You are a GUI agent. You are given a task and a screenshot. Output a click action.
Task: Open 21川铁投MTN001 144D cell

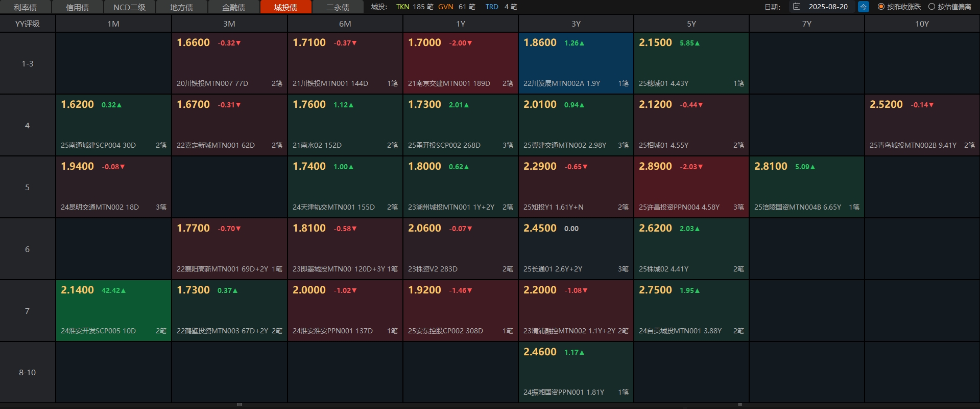pyautogui.click(x=345, y=63)
